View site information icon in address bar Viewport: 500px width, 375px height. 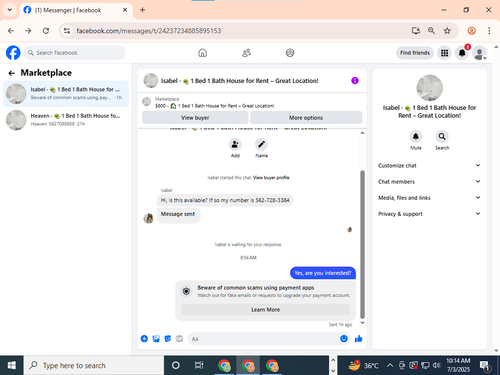click(x=67, y=31)
